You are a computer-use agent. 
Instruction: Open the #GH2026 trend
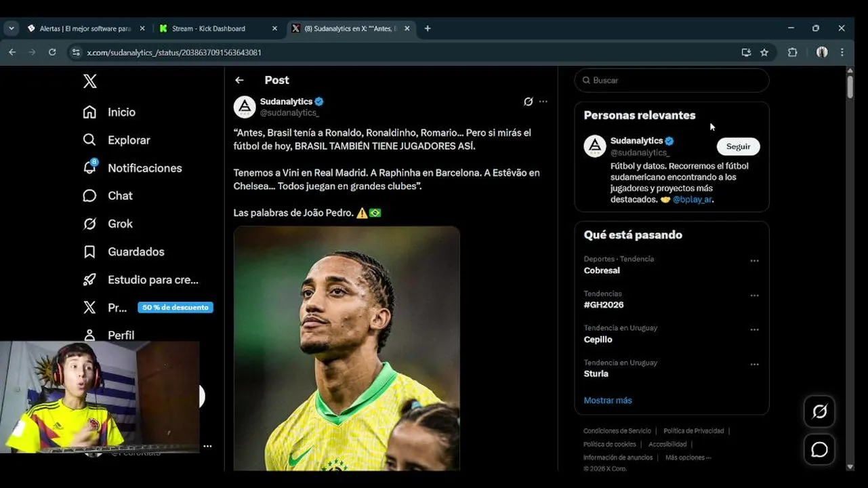(604, 305)
